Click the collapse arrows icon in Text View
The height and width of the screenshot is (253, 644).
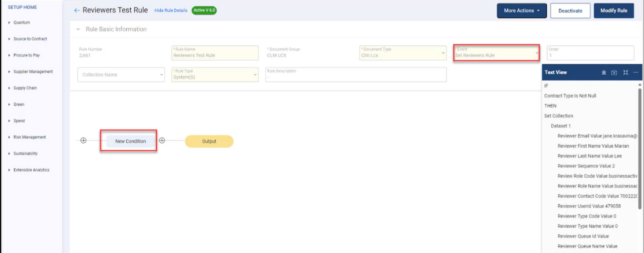click(625, 72)
